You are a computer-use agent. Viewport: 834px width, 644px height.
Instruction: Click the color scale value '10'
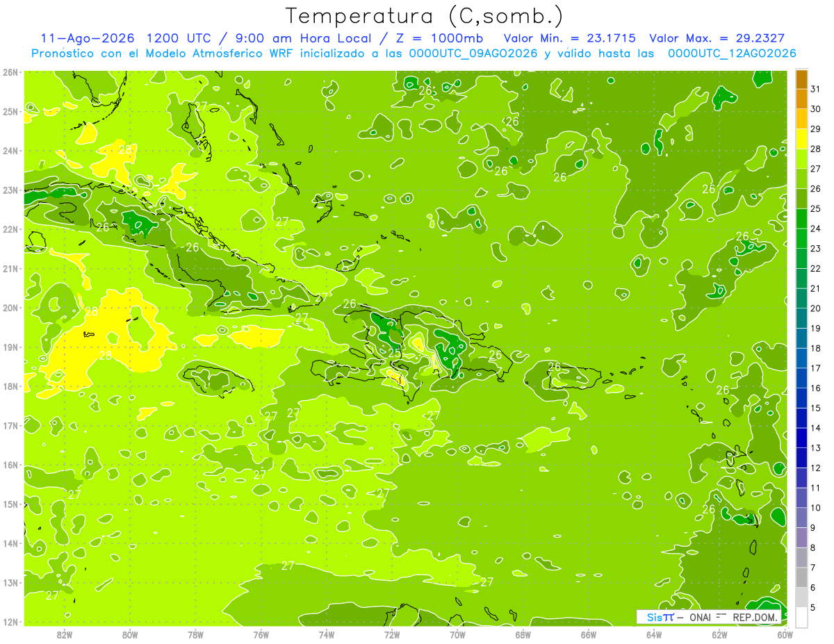(x=815, y=508)
